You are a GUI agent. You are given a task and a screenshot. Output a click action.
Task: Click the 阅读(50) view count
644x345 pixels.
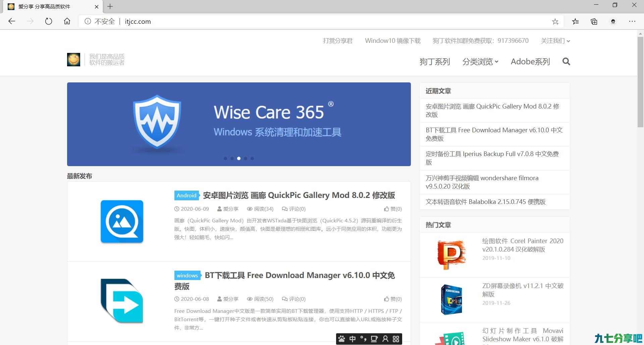pyautogui.click(x=260, y=299)
